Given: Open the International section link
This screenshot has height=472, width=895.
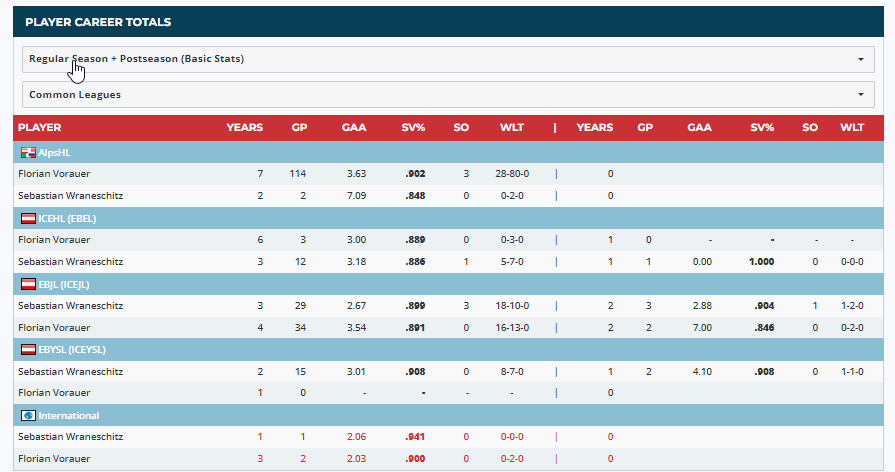Looking at the screenshot, I should click(69, 416).
